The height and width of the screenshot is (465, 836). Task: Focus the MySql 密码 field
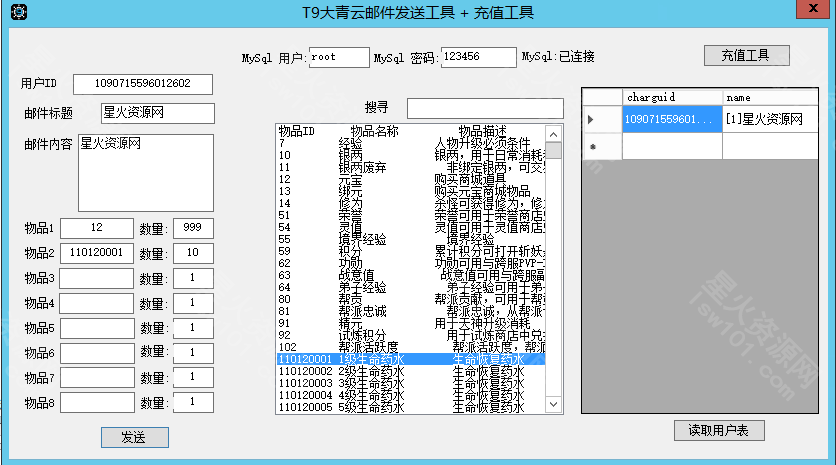coord(479,57)
